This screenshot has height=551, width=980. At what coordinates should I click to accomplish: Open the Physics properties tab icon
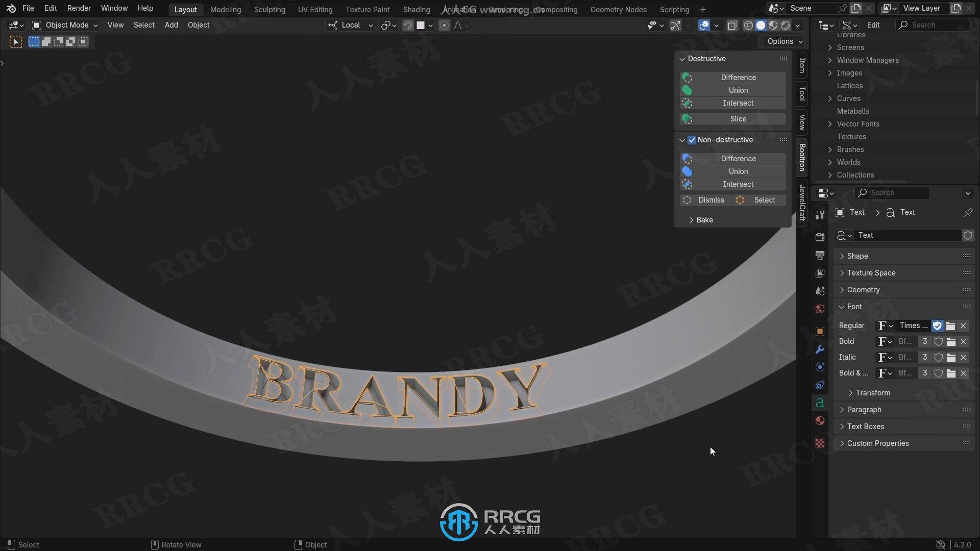point(820,367)
